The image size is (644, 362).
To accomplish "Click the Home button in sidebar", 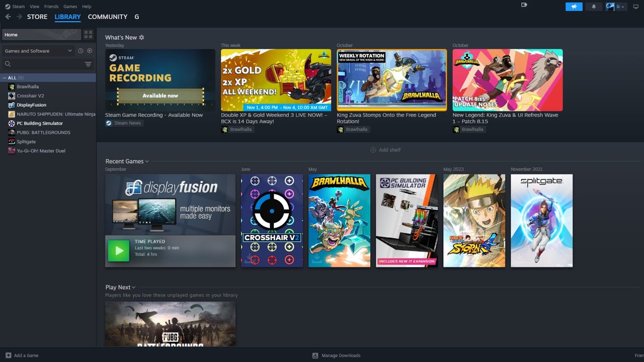I will pyautogui.click(x=41, y=35).
